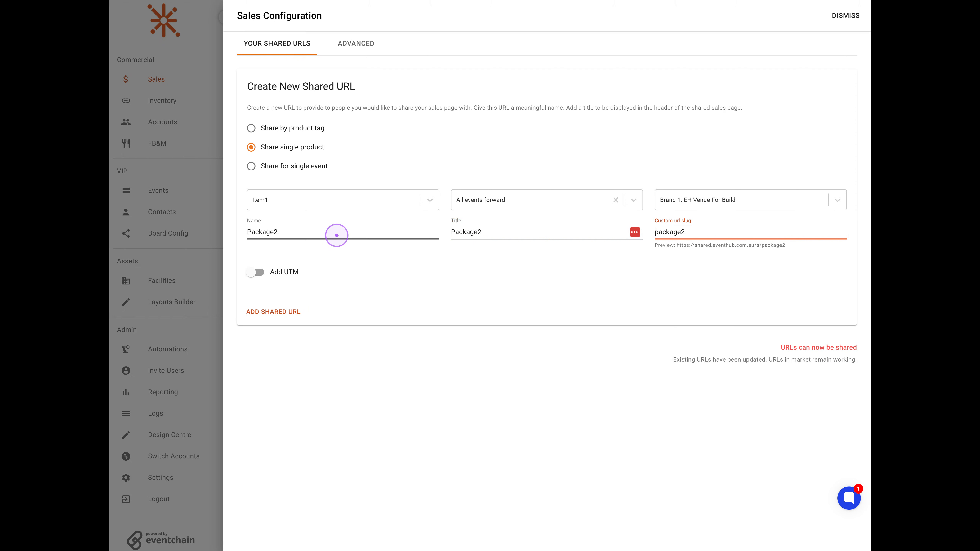
Task: Click the Settings gear icon
Action: (x=126, y=478)
